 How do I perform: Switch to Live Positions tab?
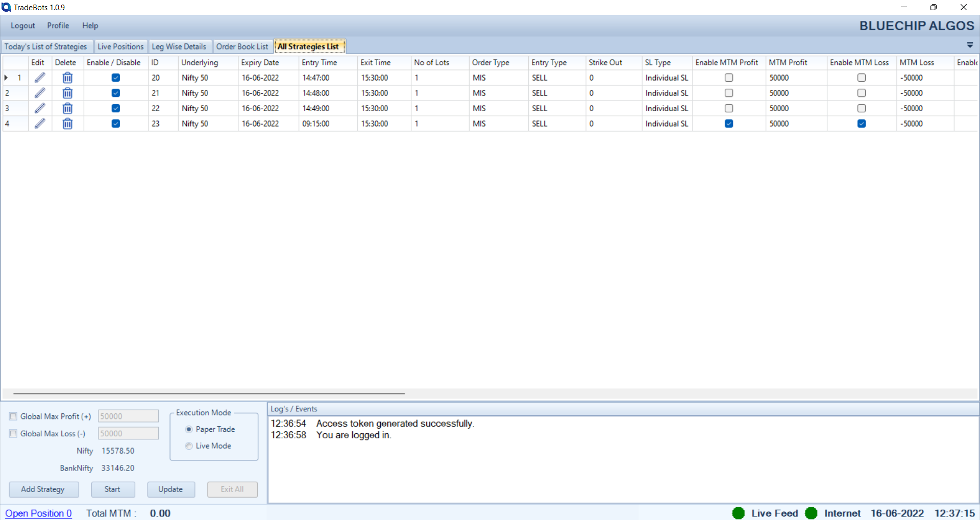(x=120, y=46)
